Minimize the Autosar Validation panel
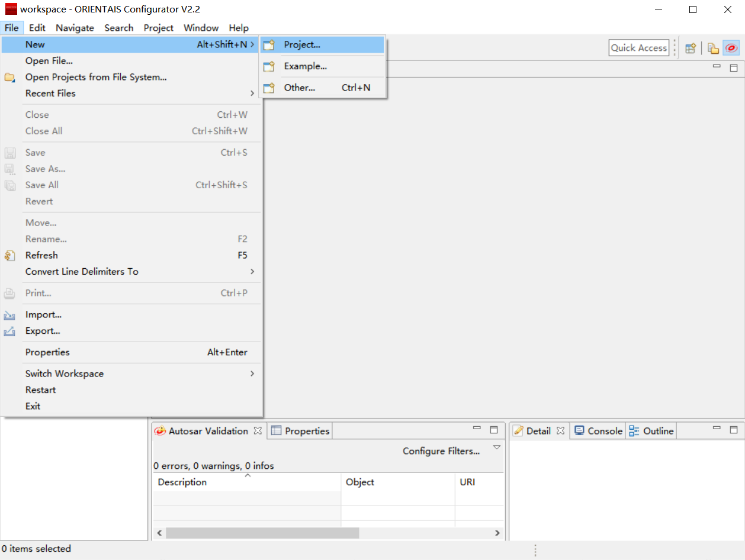745x560 pixels. click(477, 429)
